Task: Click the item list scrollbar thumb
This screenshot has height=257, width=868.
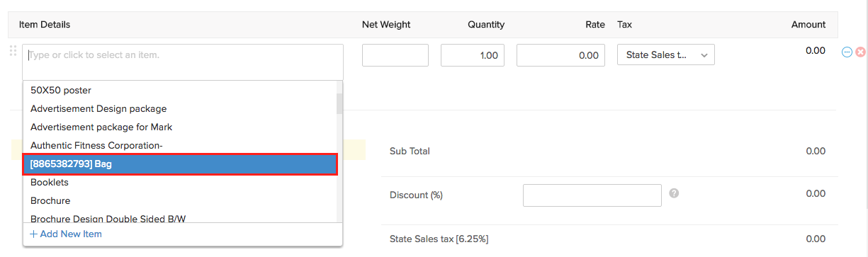Action: 340,103
